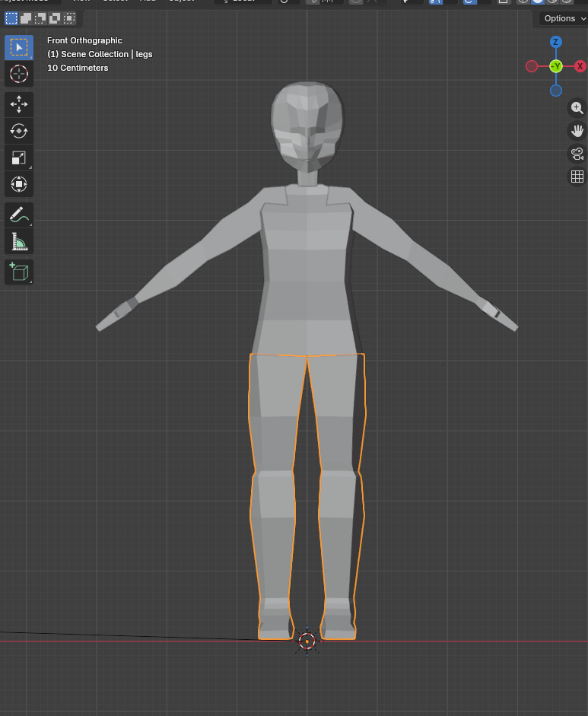Image resolution: width=588 pixels, height=716 pixels.
Task: Select the Annotate pencil tool
Action: [x=19, y=215]
